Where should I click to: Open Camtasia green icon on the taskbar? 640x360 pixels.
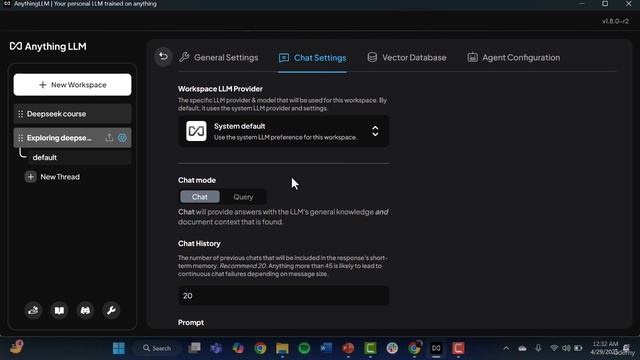pyautogui.click(x=370, y=348)
